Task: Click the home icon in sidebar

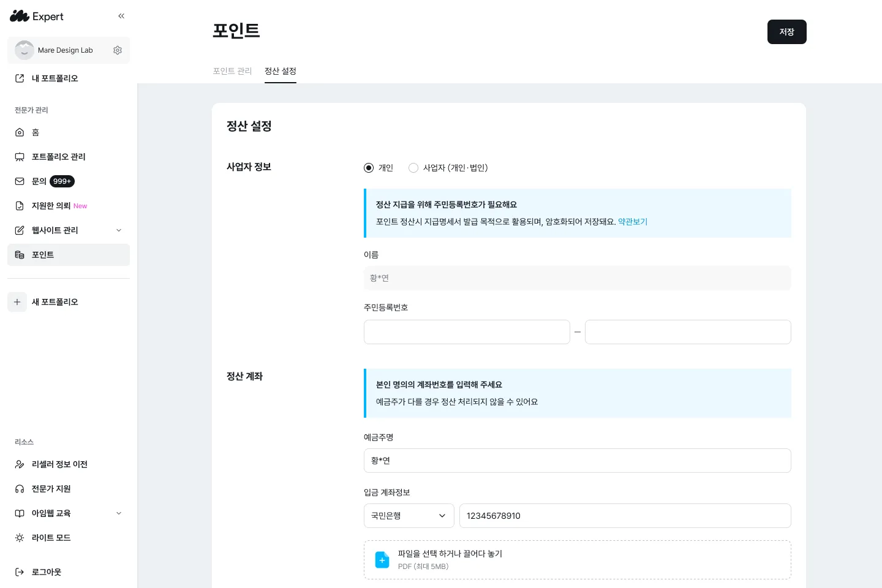Action: click(20, 132)
